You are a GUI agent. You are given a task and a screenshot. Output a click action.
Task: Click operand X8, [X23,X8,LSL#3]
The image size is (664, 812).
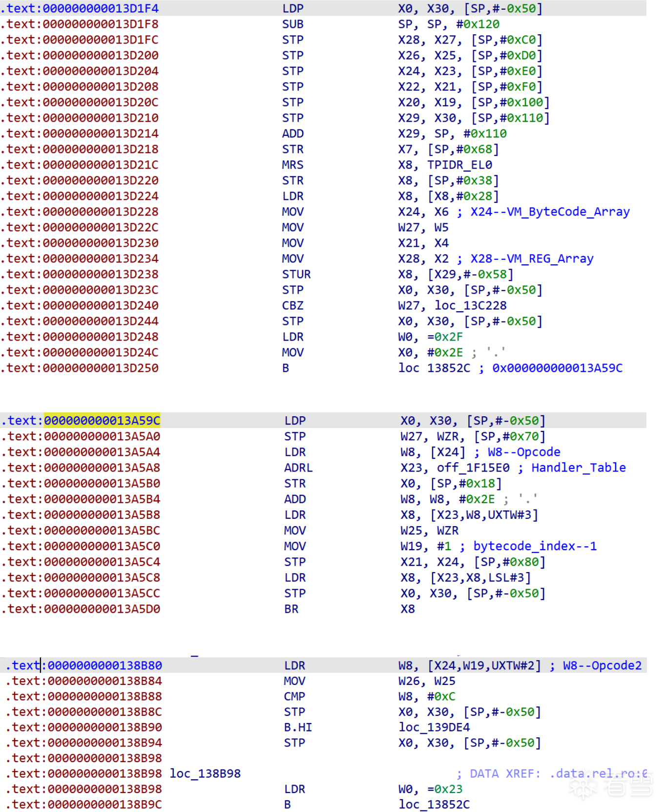tap(466, 577)
